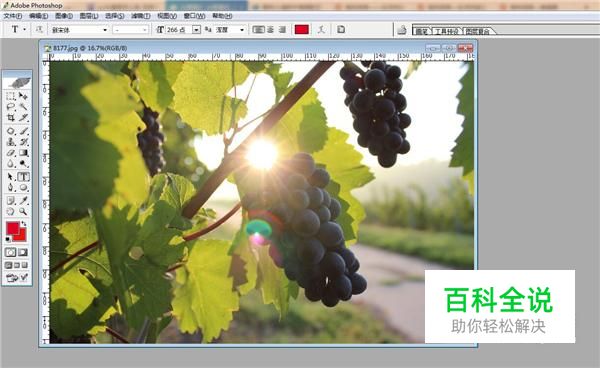Switch to standard screen mode
The image size is (600, 368).
[8, 265]
